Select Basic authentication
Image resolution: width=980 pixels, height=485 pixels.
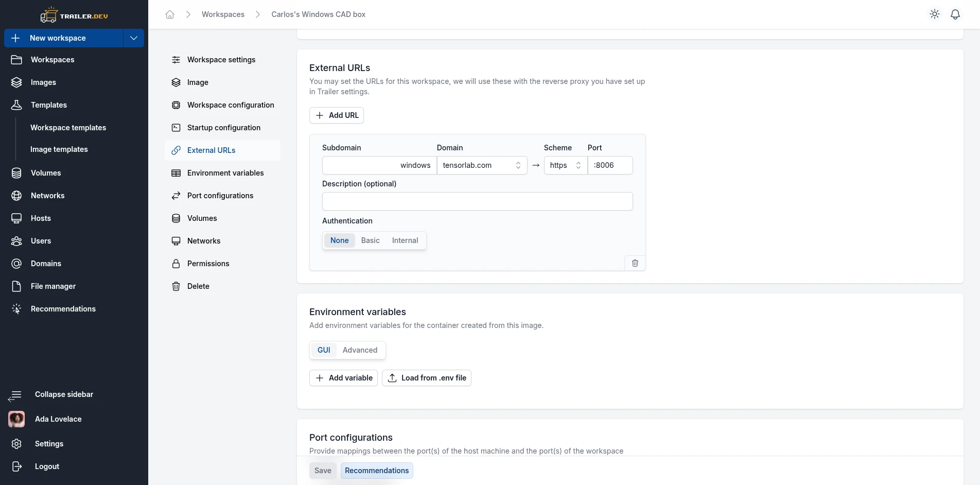tap(371, 240)
